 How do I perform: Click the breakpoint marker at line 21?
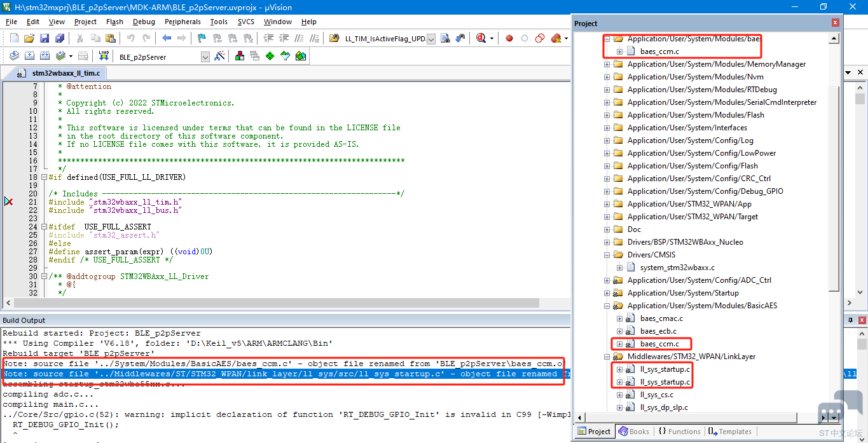(x=8, y=201)
